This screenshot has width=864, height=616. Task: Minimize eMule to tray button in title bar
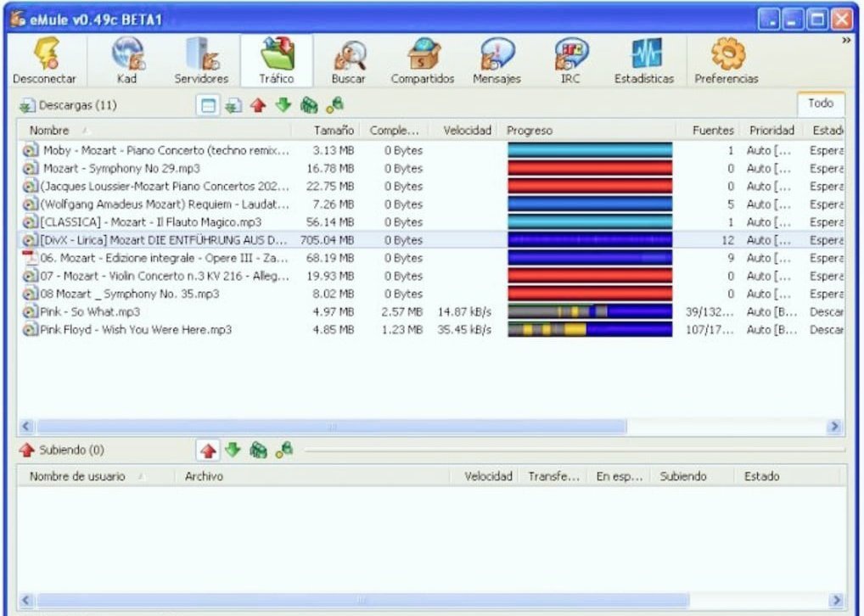pos(769,20)
